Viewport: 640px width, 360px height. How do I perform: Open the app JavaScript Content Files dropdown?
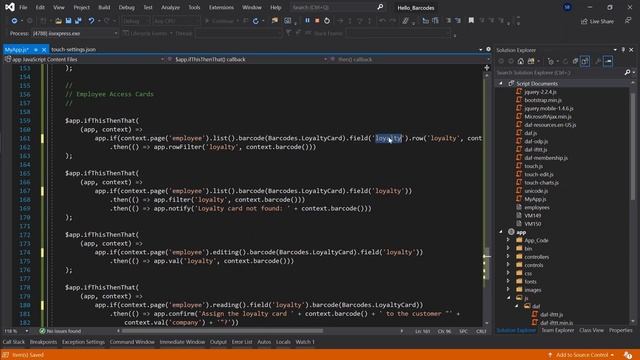click(84, 59)
